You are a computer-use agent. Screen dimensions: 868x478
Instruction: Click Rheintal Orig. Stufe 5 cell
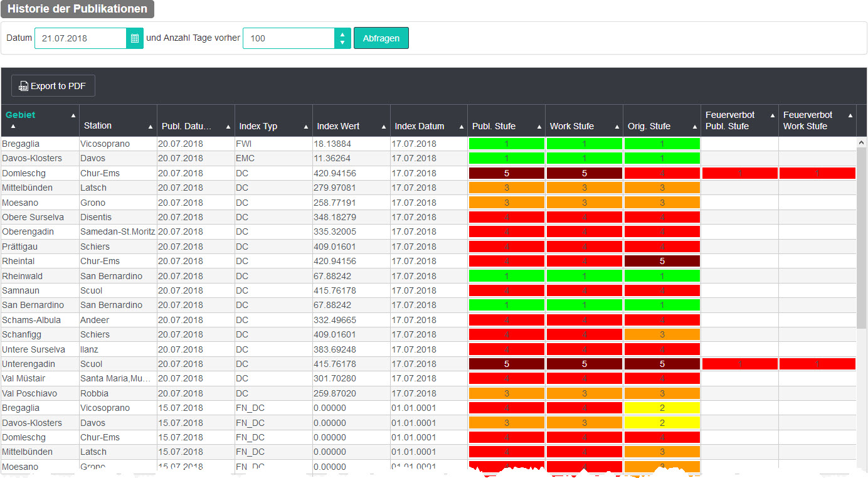pyautogui.click(x=662, y=261)
